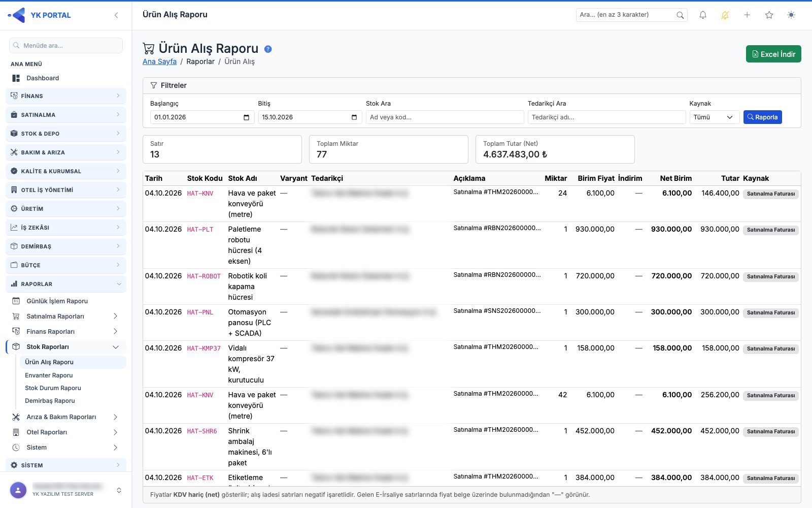
Task: Click the plus icon in top bar
Action: [747, 15]
